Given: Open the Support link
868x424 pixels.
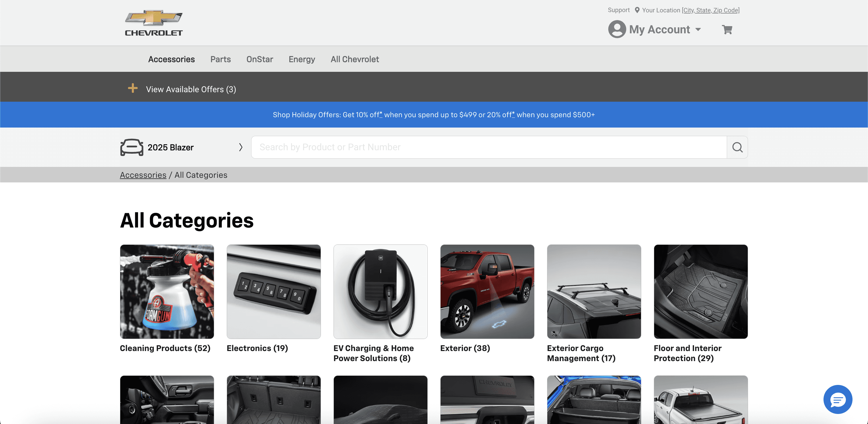Looking at the screenshot, I should point(618,10).
